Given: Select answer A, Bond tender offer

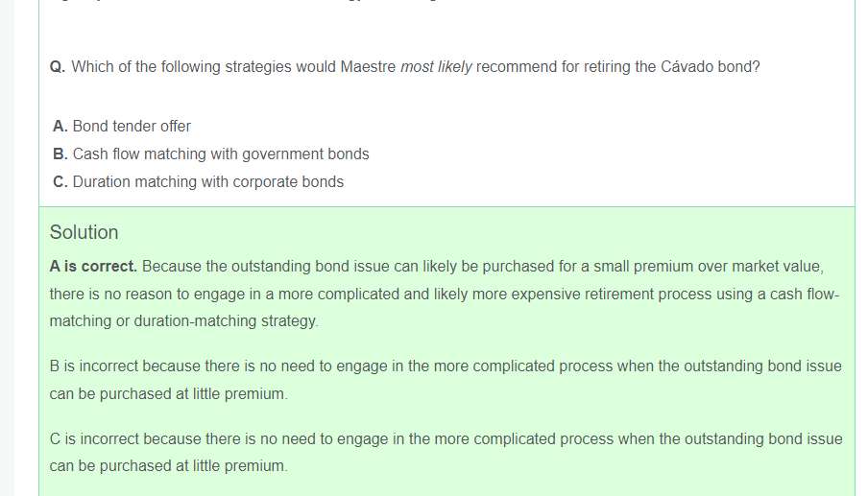Looking at the screenshot, I should [132, 126].
